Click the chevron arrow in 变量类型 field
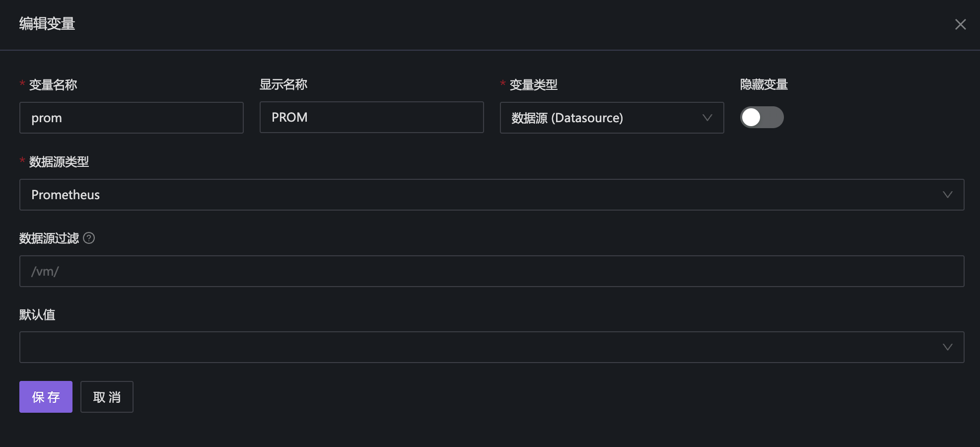 click(707, 118)
